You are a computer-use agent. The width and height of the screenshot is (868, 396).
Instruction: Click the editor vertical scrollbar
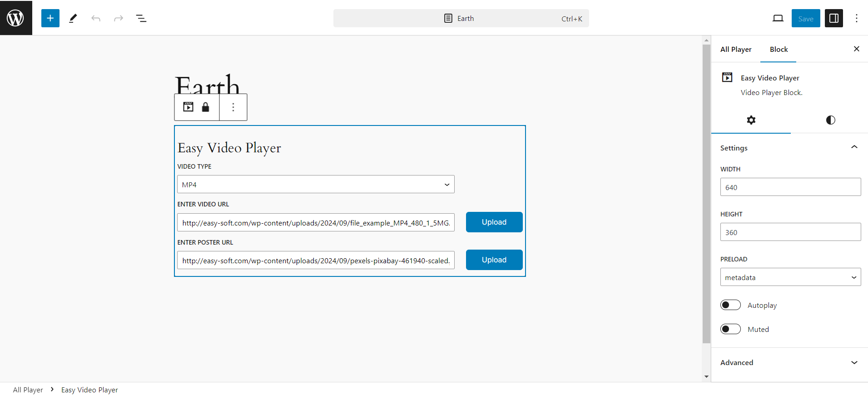pyautogui.click(x=706, y=193)
